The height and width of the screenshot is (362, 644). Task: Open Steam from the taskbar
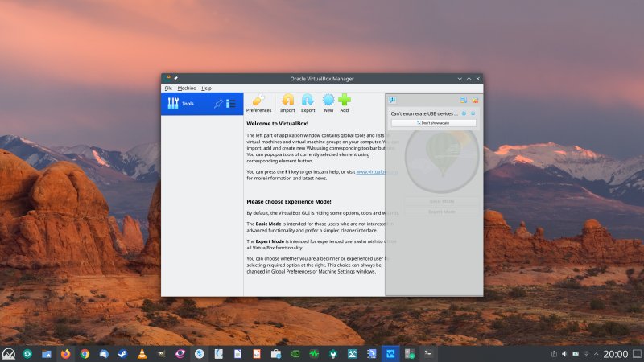point(123,354)
